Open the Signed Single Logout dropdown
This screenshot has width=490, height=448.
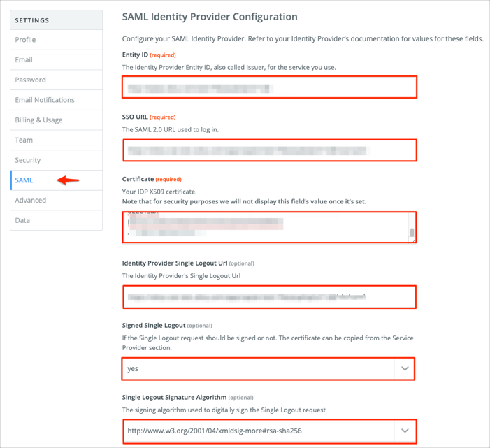259,368
